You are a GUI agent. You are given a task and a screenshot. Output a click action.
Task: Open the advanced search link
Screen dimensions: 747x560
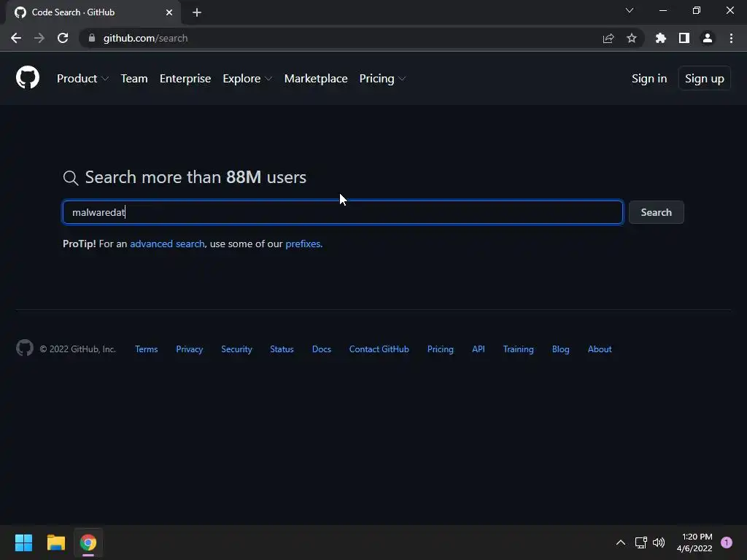(x=167, y=244)
